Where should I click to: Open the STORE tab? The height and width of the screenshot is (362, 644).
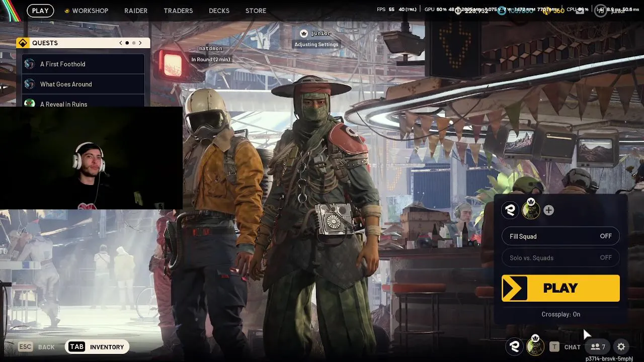click(256, 11)
